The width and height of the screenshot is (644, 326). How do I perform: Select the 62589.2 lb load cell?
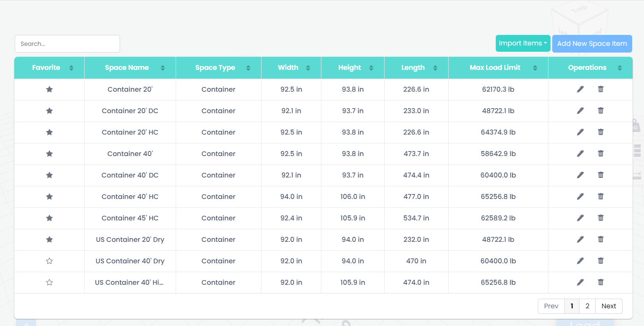(x=498, y=218)
